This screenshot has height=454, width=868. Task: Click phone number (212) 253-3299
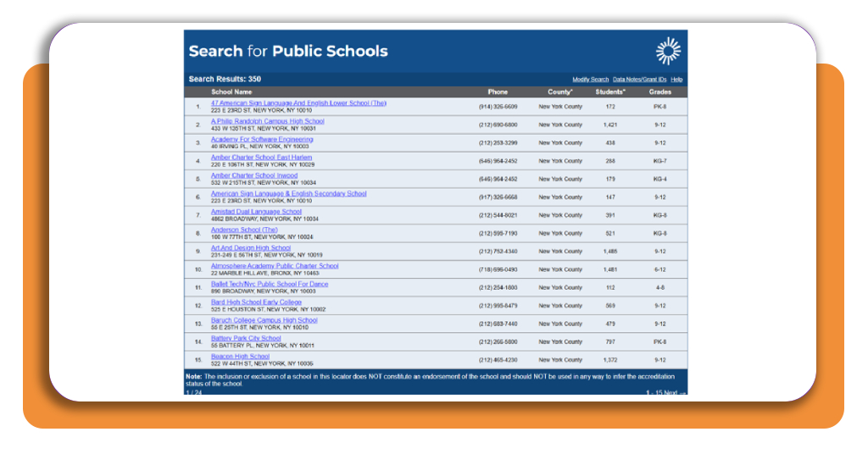pyautogui.click(x=498, y=142)
